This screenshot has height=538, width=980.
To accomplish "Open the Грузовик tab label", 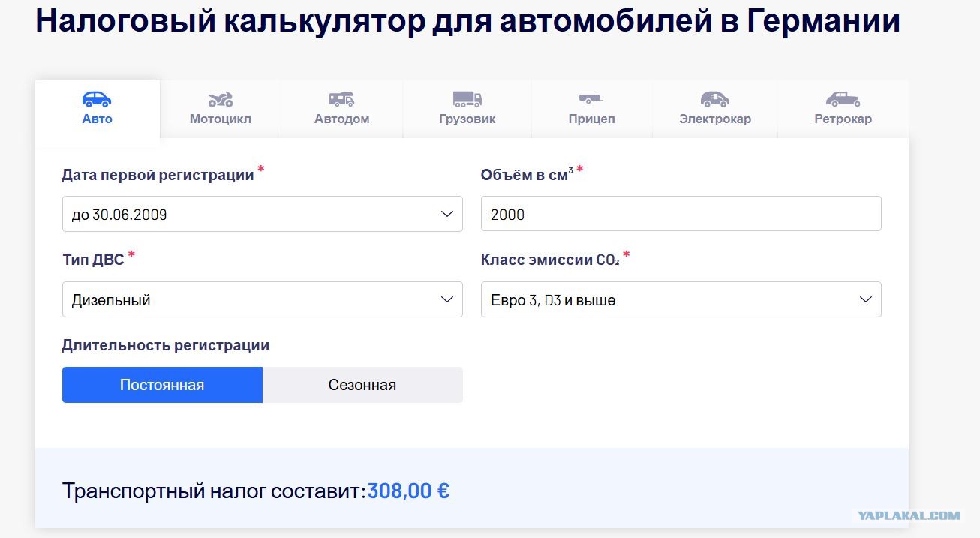I will pos(467,119).
